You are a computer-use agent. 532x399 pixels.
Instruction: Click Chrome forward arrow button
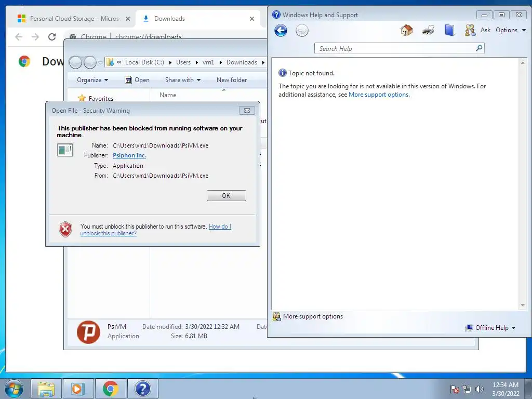35,37
